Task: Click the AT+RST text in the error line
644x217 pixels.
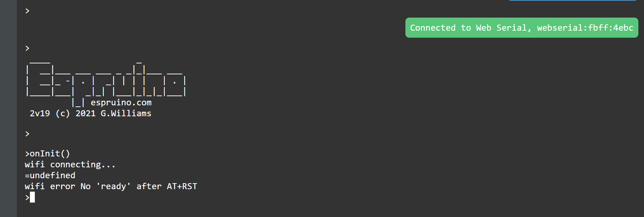Action: click(182, 186)
